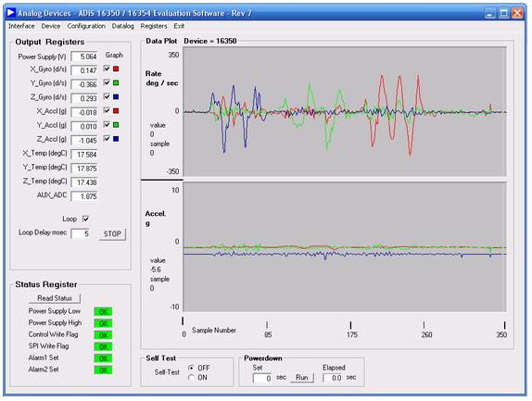The height and width of the screenshot is (401, 532).
Task: Close the evaluation software window
Action: (517, 13)
